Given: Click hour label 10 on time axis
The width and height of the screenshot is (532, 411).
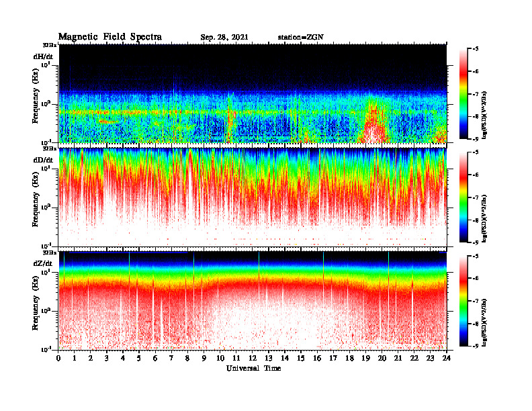Looking at the screenshot, I should click(x=220, y=359).
